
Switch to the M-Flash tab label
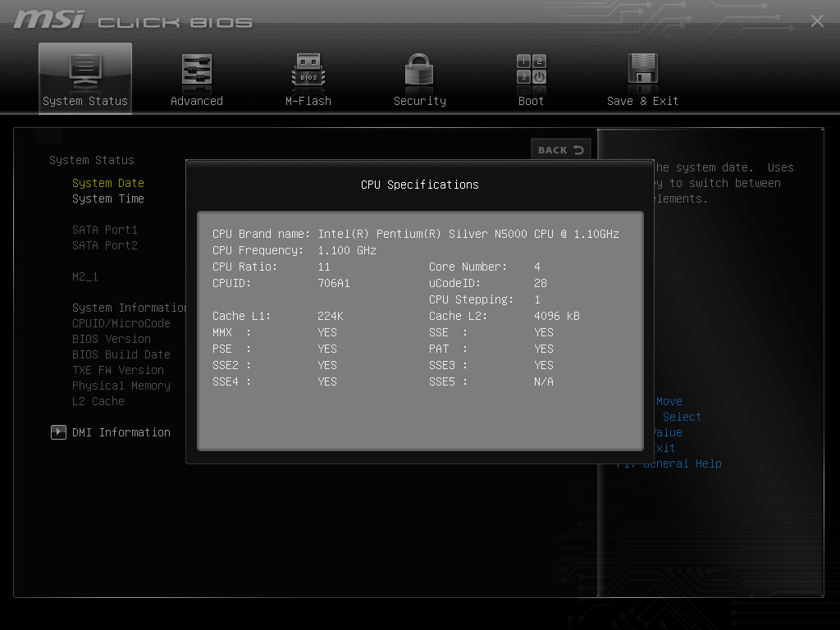click(308, 101)
